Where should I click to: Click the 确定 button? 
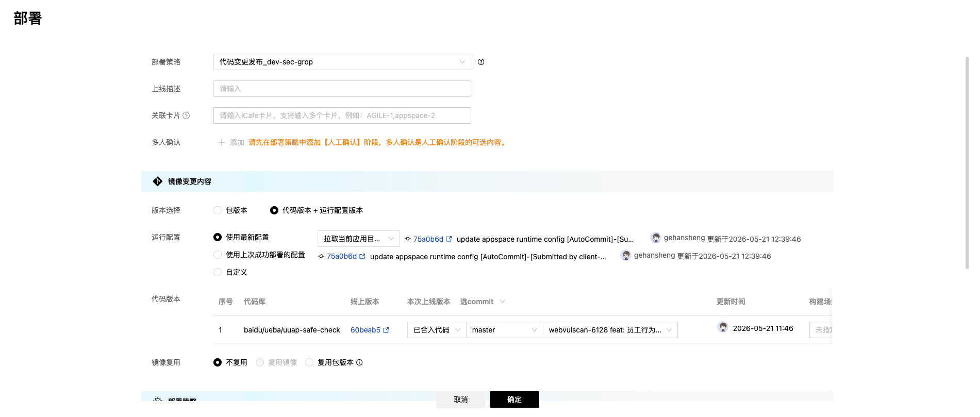(x=514, y=399)
